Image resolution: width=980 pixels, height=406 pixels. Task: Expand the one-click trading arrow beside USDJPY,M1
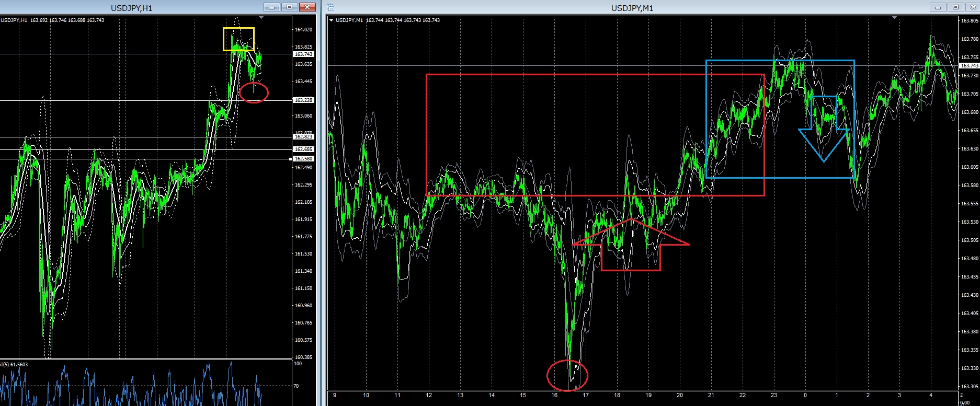pyautogui.click(x=332, y=20)
